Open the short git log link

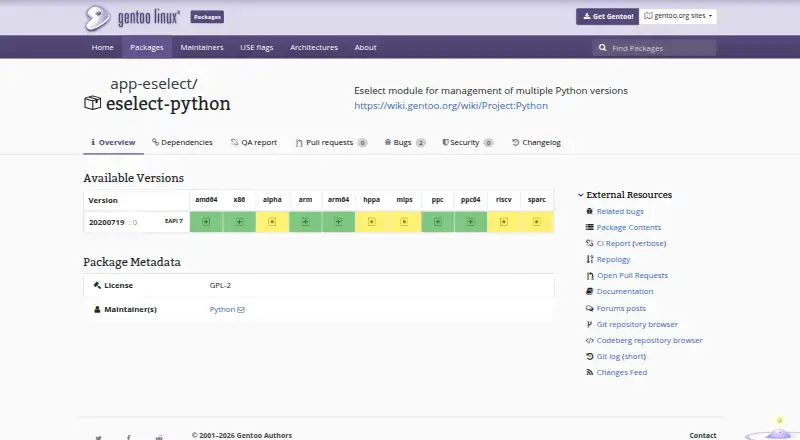634,356
